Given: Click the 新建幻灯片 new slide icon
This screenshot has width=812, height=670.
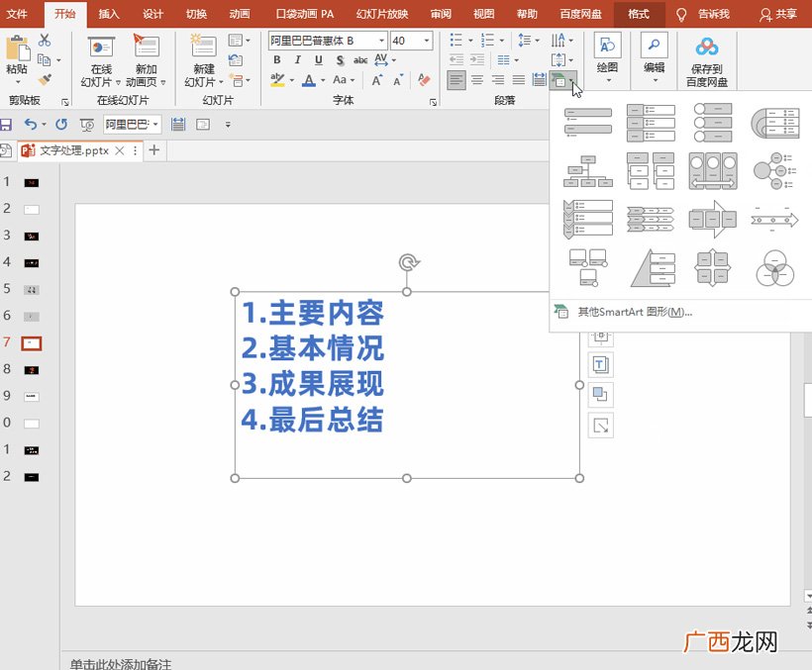Looking at the screenshot, I should tap(203, 47).
